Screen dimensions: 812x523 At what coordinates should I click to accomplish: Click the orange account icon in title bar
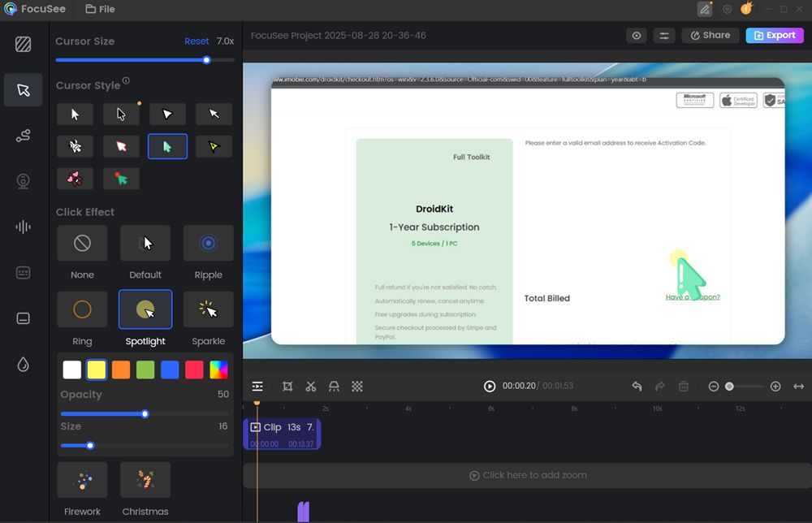click(746, 9)
